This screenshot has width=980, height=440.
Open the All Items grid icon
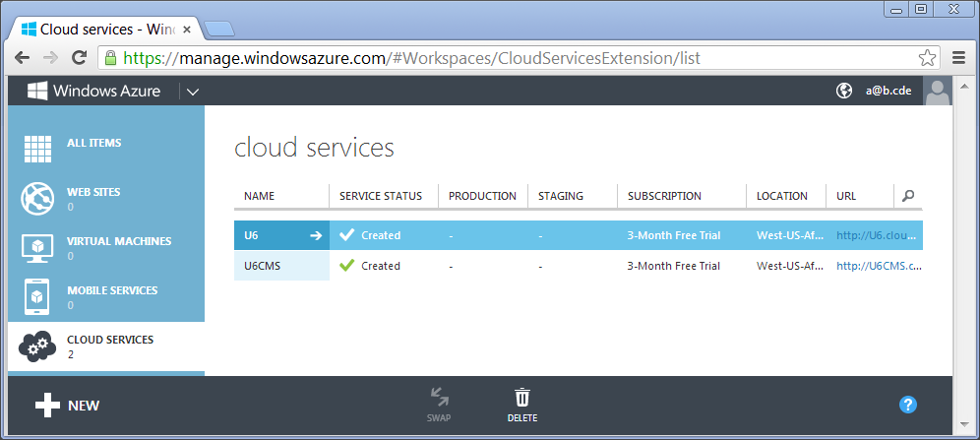[37, 150]
